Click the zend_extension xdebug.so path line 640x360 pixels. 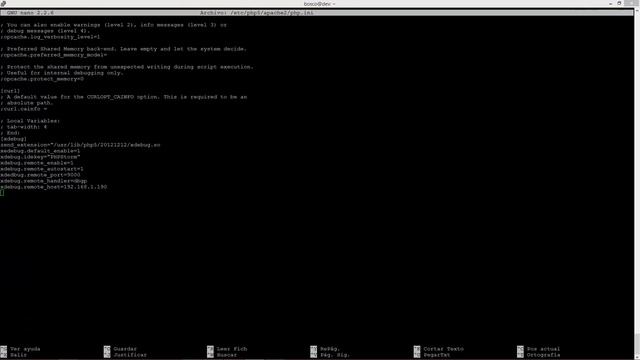click(x=80, y=145)
